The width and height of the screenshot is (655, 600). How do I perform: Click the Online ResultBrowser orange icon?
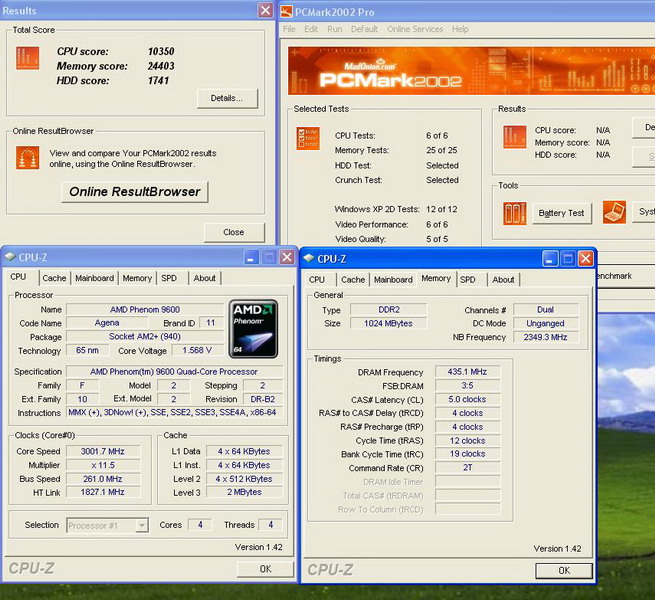click(28, 158)
